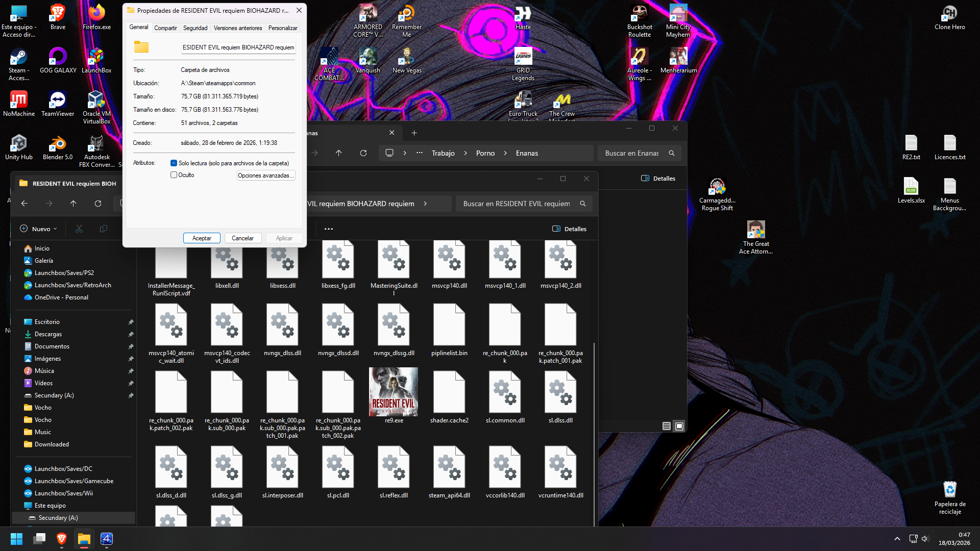Click the taskbar clock and date
The image size is (980, 551).
(954, 539)
